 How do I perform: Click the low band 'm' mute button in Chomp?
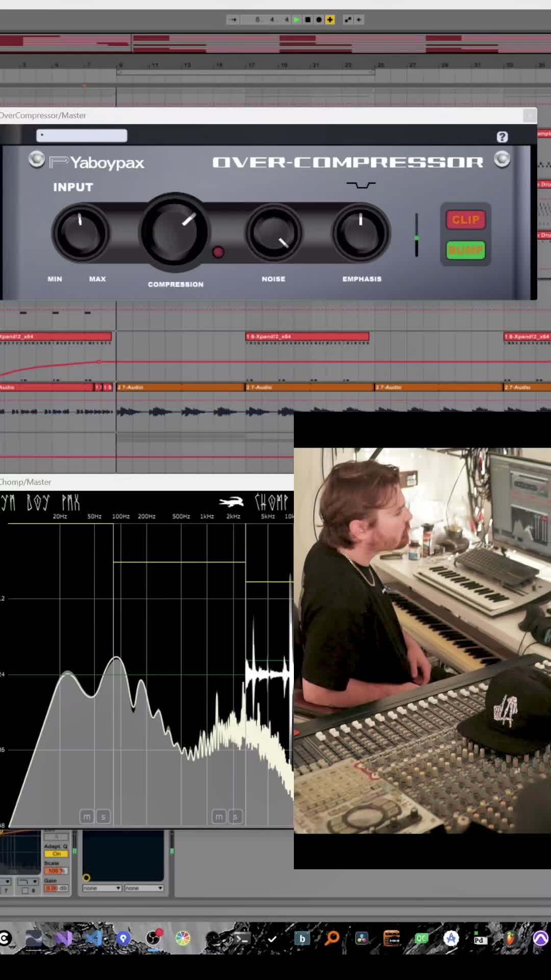tap(87, 817)
